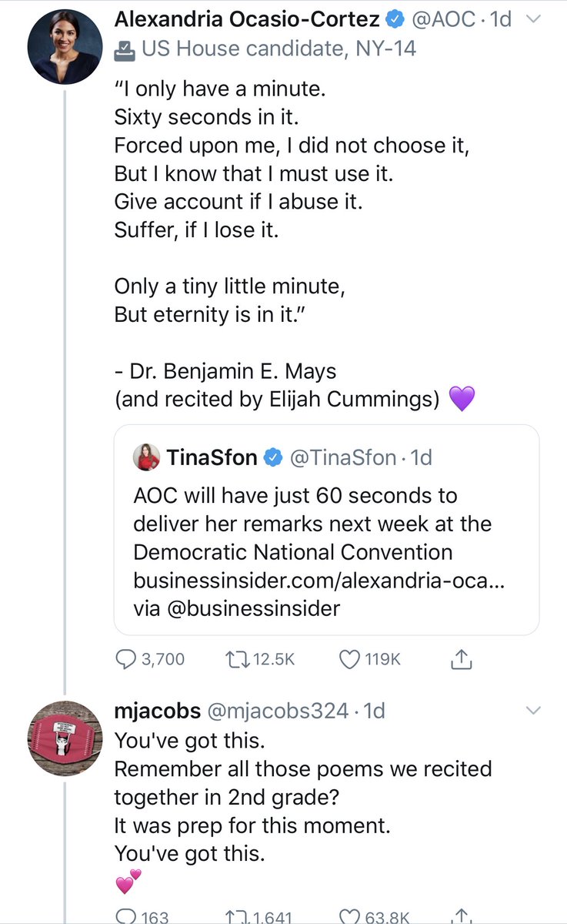The height and width of the screenshot is (924, 567).
Task: Like AOC's tweet with 119K likes
Action: click(x=350, y=659)
